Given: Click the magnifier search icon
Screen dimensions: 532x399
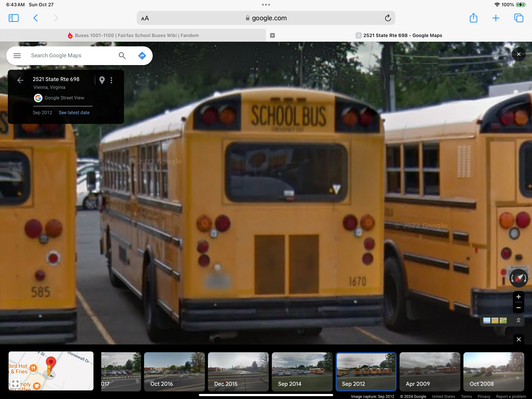Looking at the screenshot, I should (x=122, y=56).
